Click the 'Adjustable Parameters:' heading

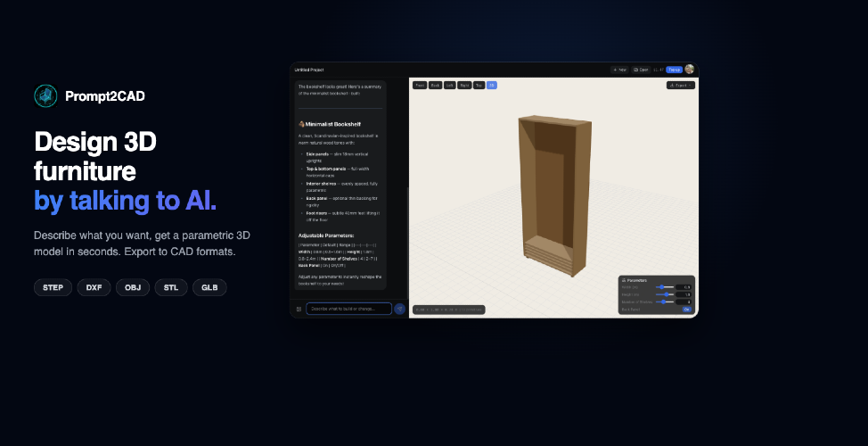point(326,235)
